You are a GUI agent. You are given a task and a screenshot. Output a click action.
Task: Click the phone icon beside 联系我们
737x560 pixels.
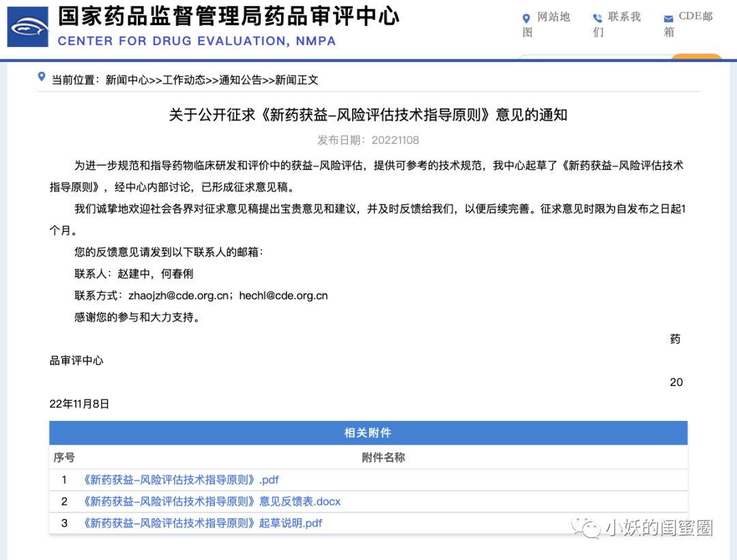(598, 18)
